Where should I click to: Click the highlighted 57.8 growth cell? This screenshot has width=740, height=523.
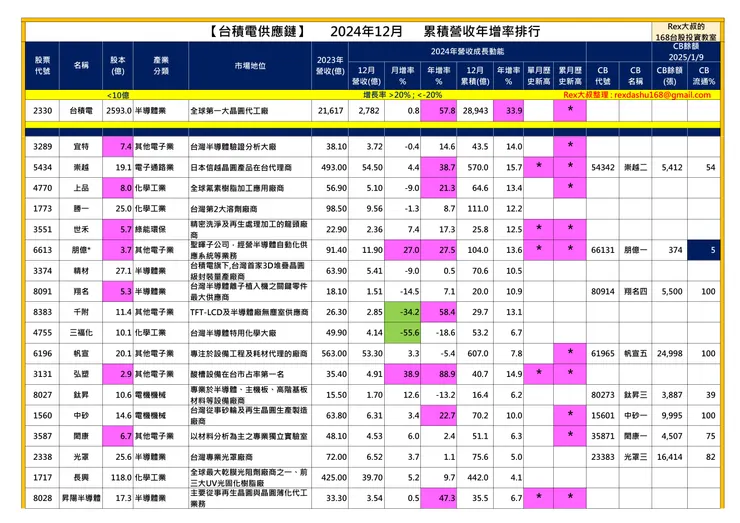click(438, 110)
